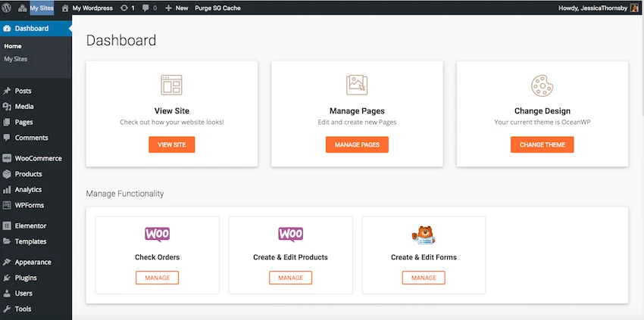The image size is (644, 320).
Task: Open Products menu label in sidebar
Action: (28, 174)
